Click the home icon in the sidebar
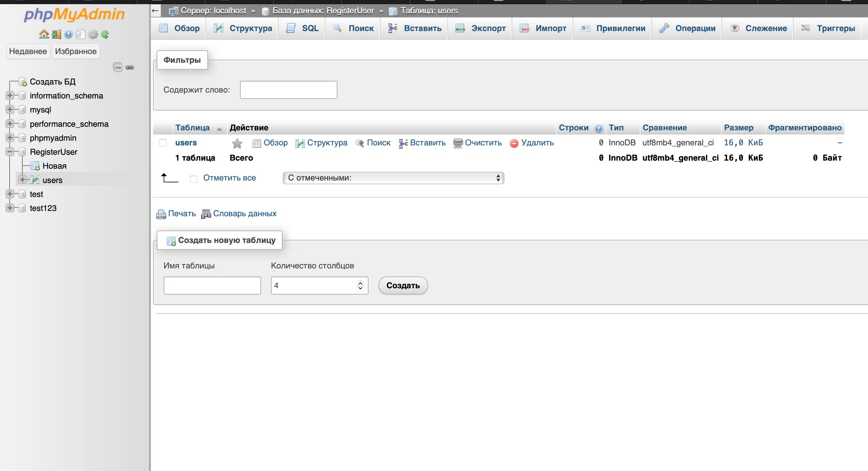 click(44, 34)
